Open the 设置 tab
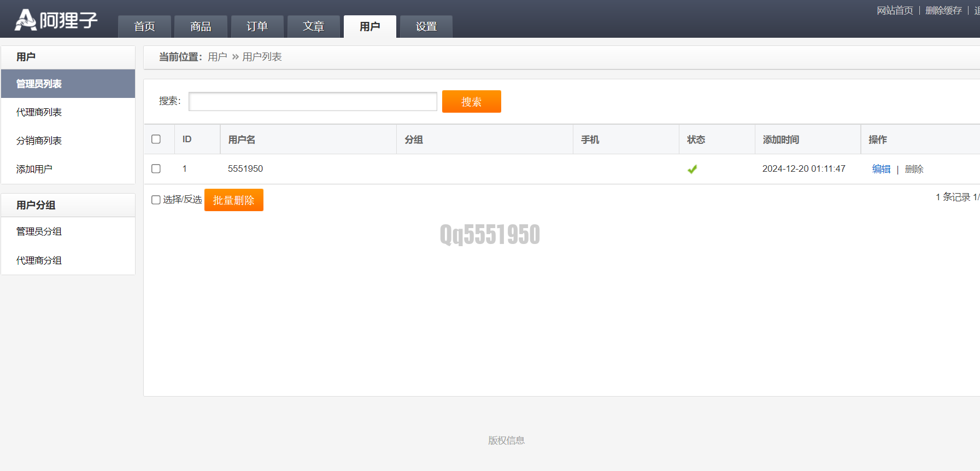The image size is (980, 471). click(426, 26)
